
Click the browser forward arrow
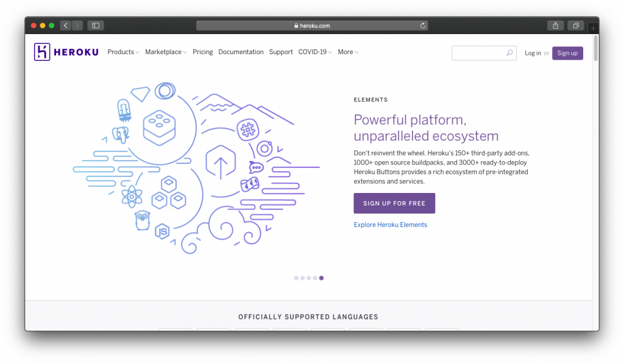77,26
